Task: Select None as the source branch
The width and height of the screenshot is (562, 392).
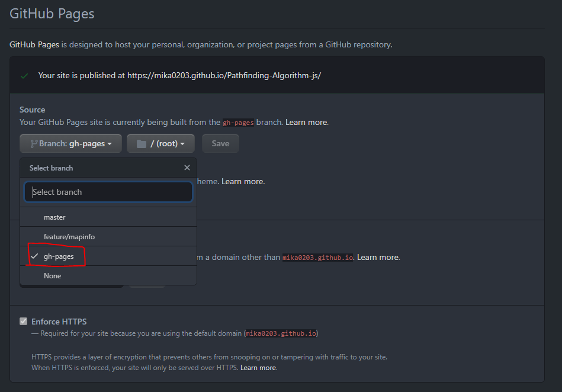Action: [x=108, y=275]
